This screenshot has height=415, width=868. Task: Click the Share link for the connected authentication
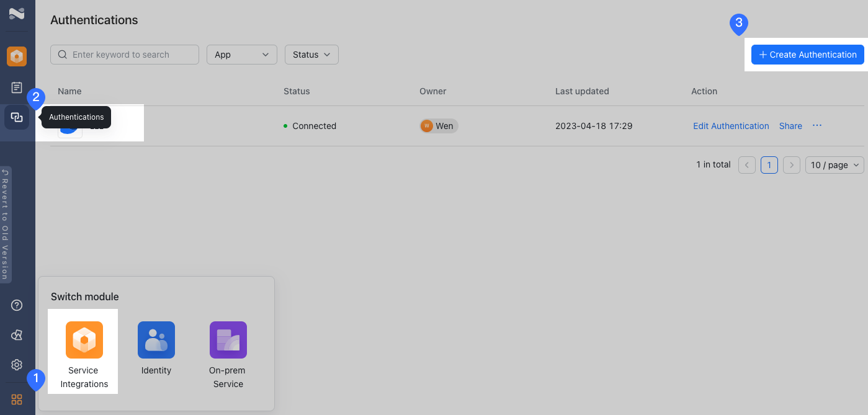tap(790, 125)
